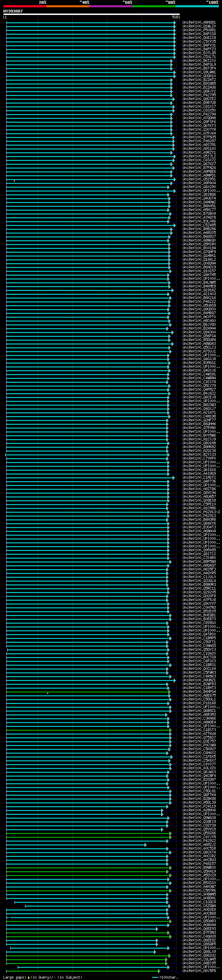
Task: Click the green alignment bar for UniRef100_B4HPG4
Action: tap(88, 691)
